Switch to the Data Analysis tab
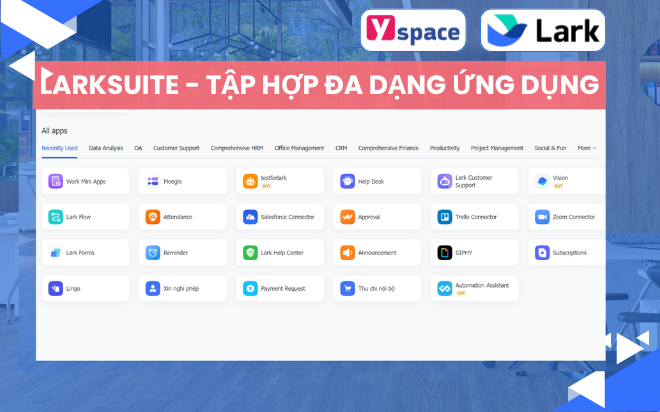Viewport: 660px width, 412px height. pyautogui.click(x=106, y=148)
